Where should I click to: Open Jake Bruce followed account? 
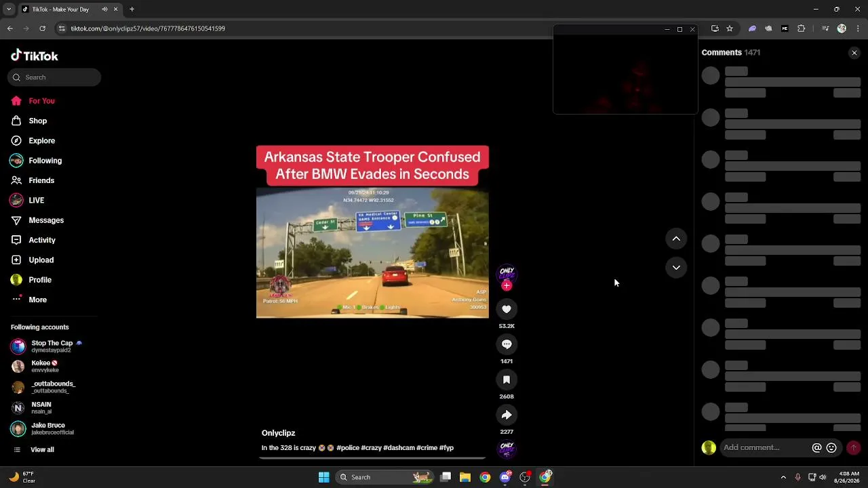(42, 429)
